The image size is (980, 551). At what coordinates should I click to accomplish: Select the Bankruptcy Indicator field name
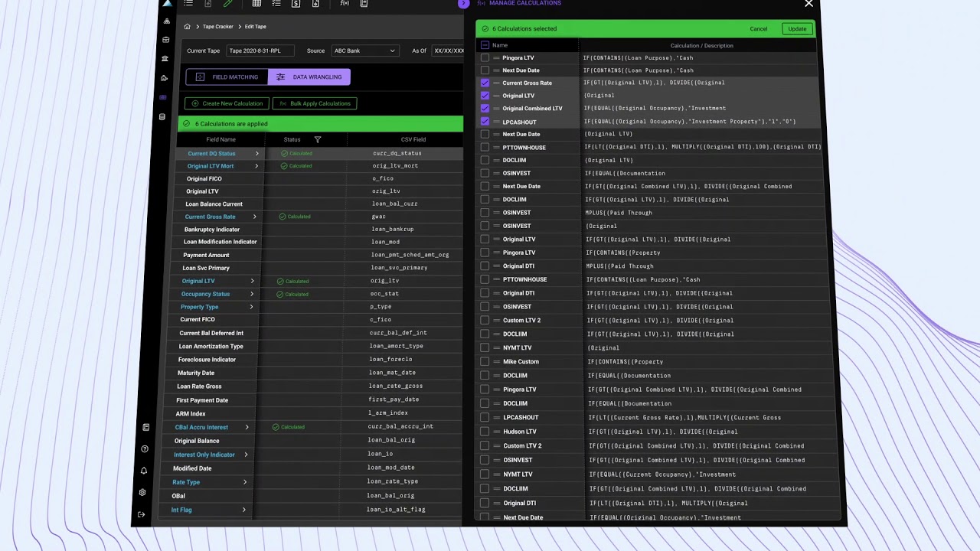click(x=212, y=230)
